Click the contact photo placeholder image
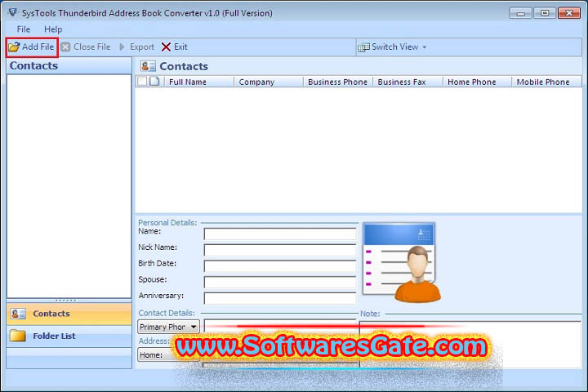Image resolution: width=588 pixels, height=392 pixels. pyautogui.click(x=401, y=263)
